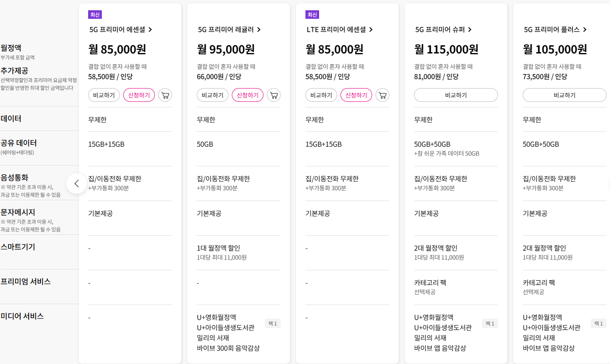Add 5G 프리미어 에센셜 to cart
The image size is (610, 364).
(x=165, y=95)
